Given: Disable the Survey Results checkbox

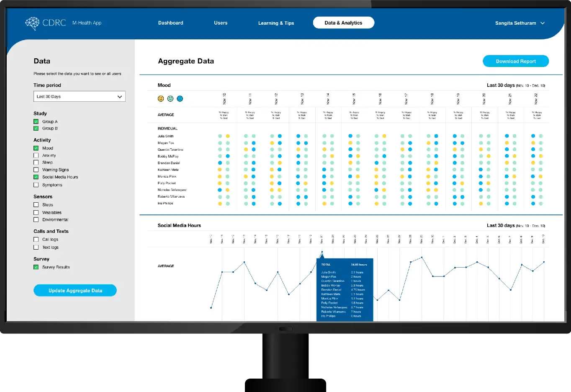Looking at the screenshot, I should [36, 267].
